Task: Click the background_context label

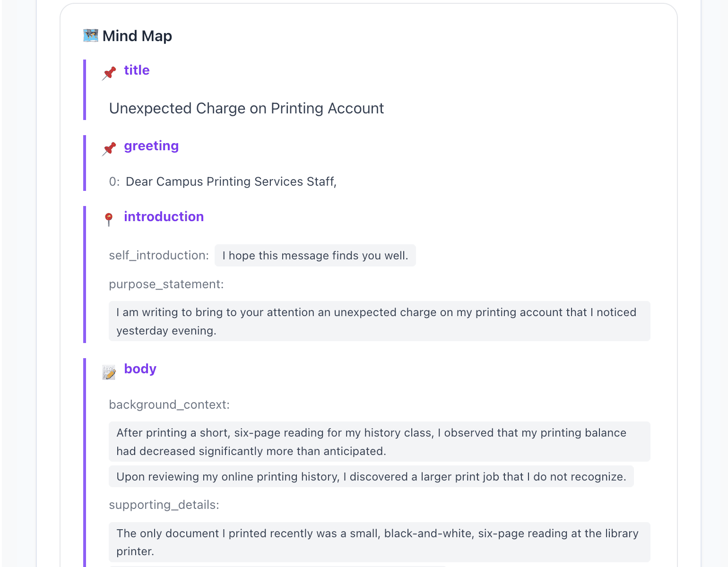Action: click(169, 405)
